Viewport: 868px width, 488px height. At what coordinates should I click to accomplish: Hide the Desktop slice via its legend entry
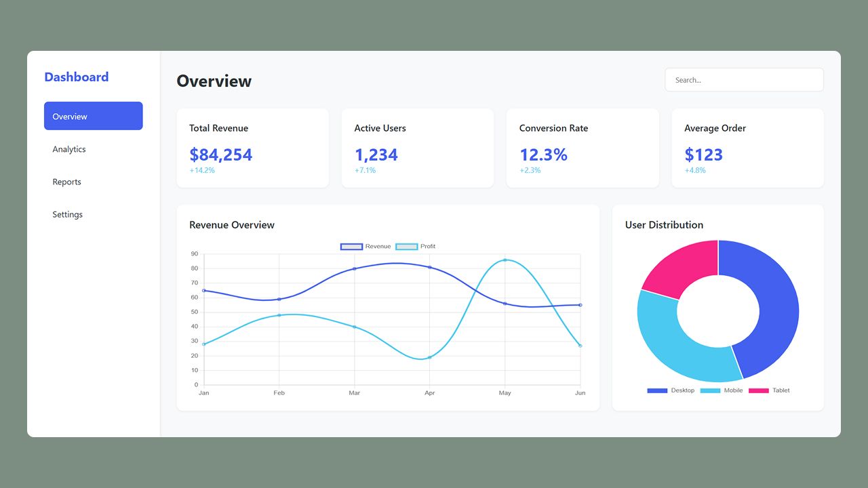click(671, 390)
